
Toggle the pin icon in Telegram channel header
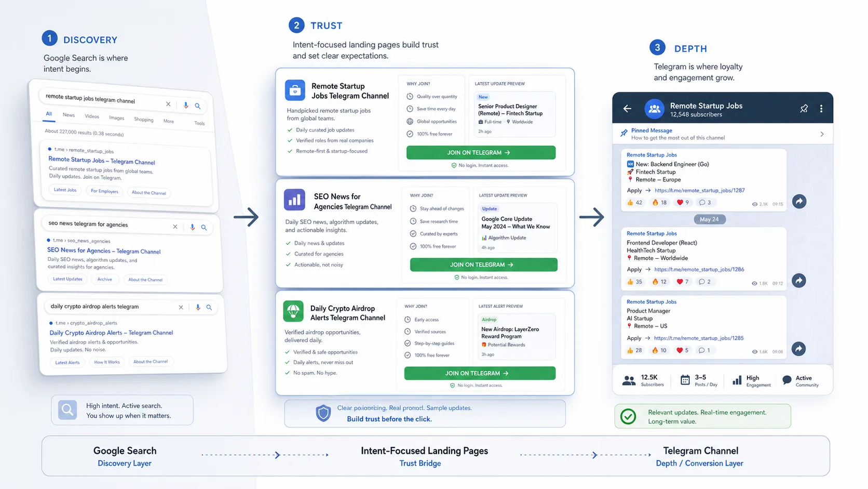point(804,109)
